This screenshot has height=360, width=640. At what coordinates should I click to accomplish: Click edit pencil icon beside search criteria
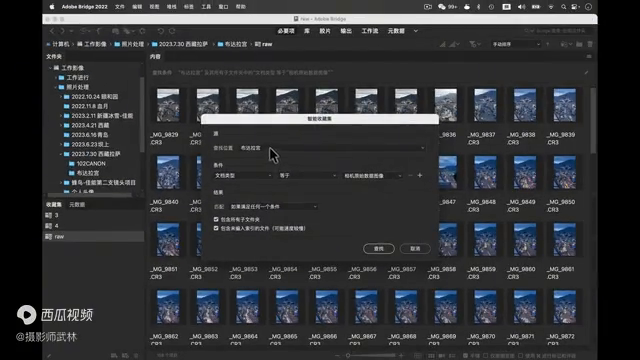point(586,73)
